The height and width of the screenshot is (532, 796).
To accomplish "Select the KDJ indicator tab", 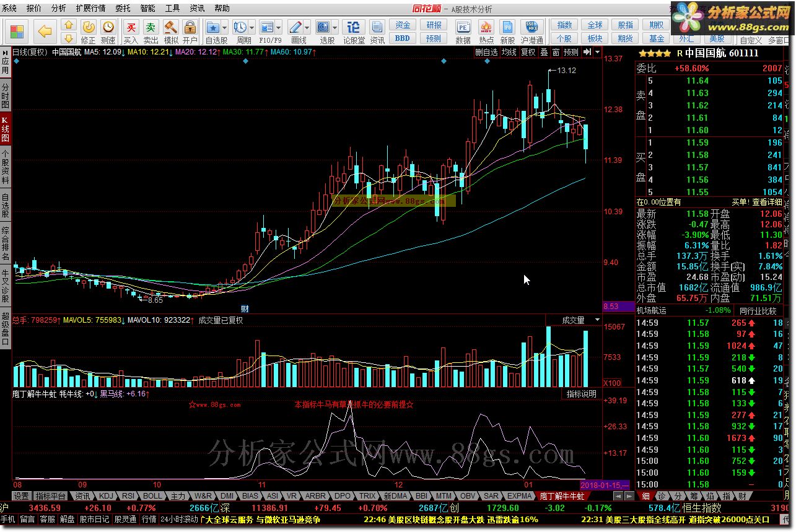I will coord(107,496).
